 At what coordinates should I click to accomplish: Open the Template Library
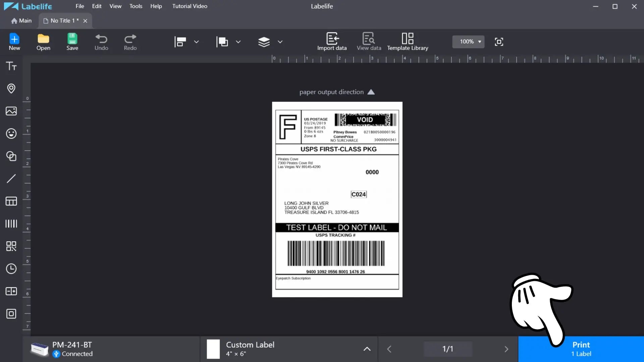[408, 42]
